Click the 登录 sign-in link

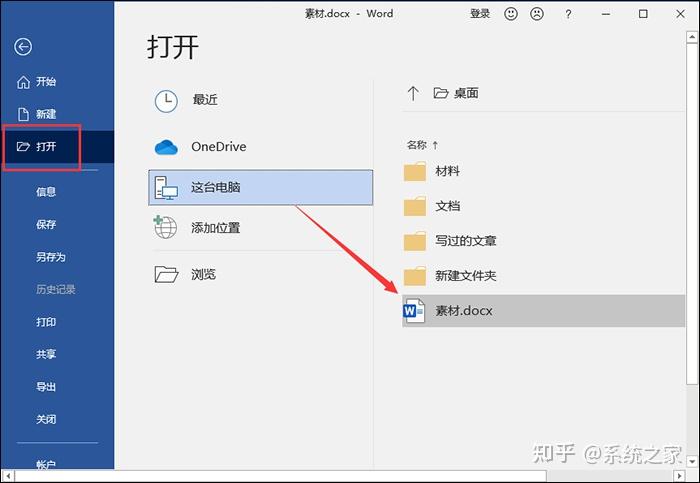(x=480, y=14)
